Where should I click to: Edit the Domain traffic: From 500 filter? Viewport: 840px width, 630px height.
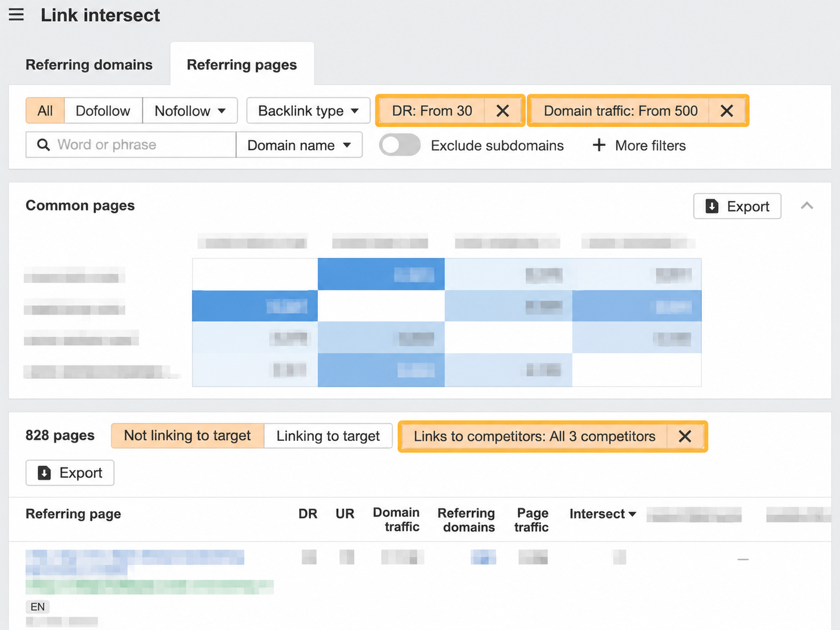620,110
